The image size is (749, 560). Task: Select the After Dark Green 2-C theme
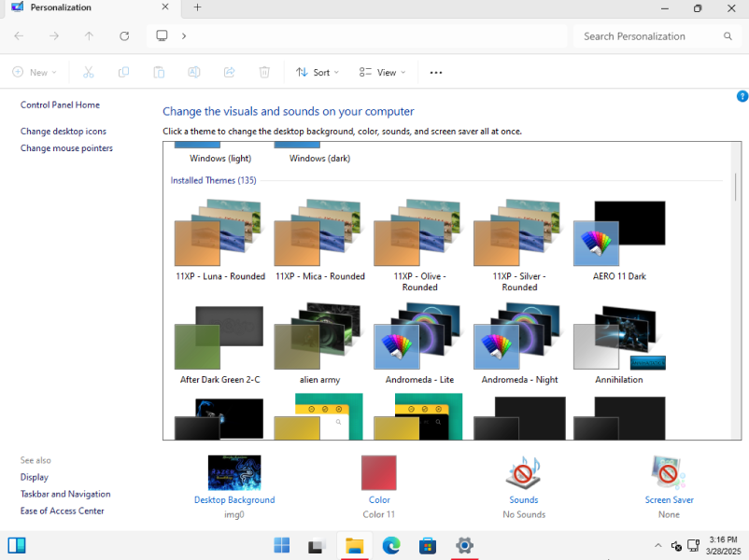point(220,344)
